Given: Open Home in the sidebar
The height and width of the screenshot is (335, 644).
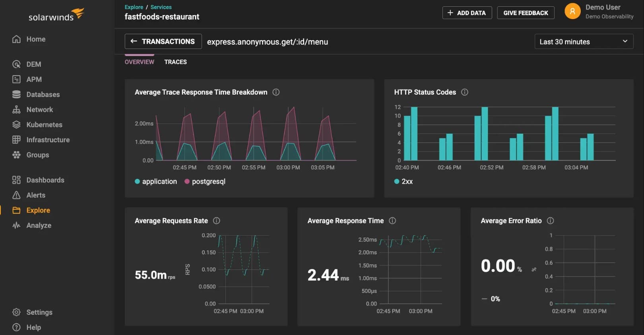Looking at the screenshot, I should pos(36,39).
